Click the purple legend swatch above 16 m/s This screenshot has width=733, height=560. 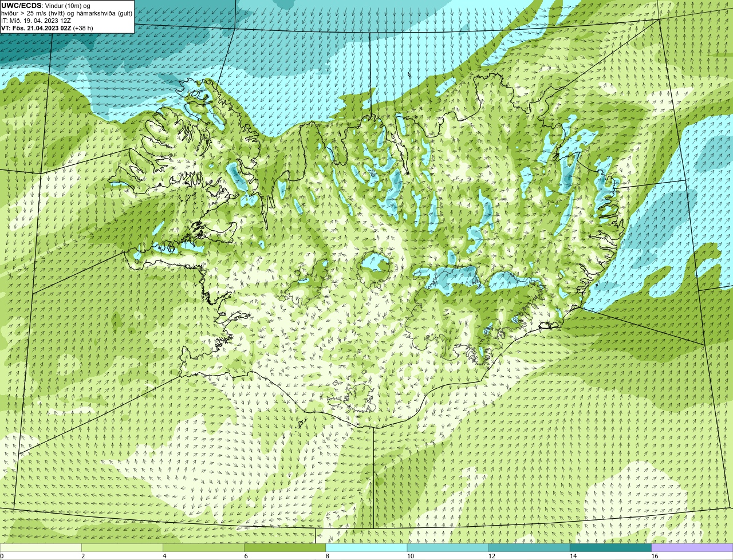(692, 547)
